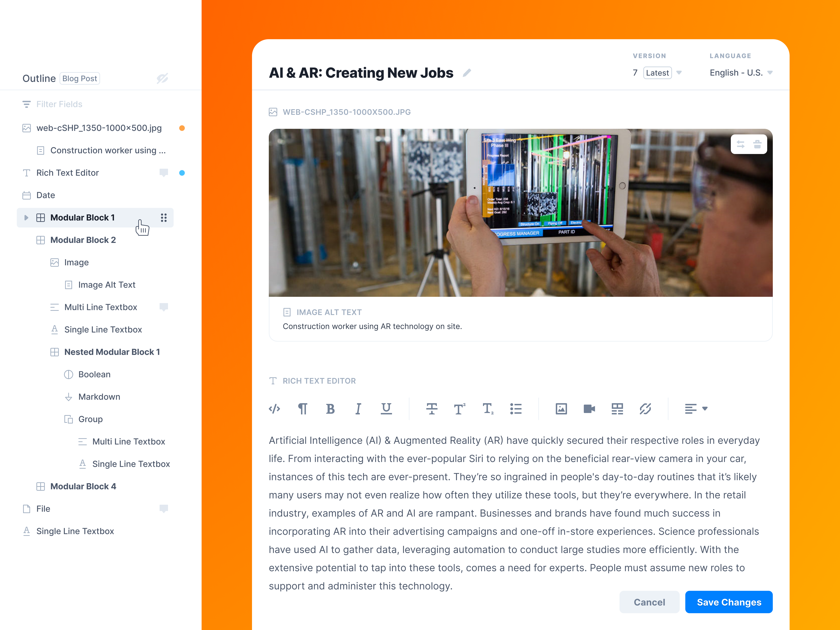Click the unlink icon in the toolbar

click(x=645, y=409)
